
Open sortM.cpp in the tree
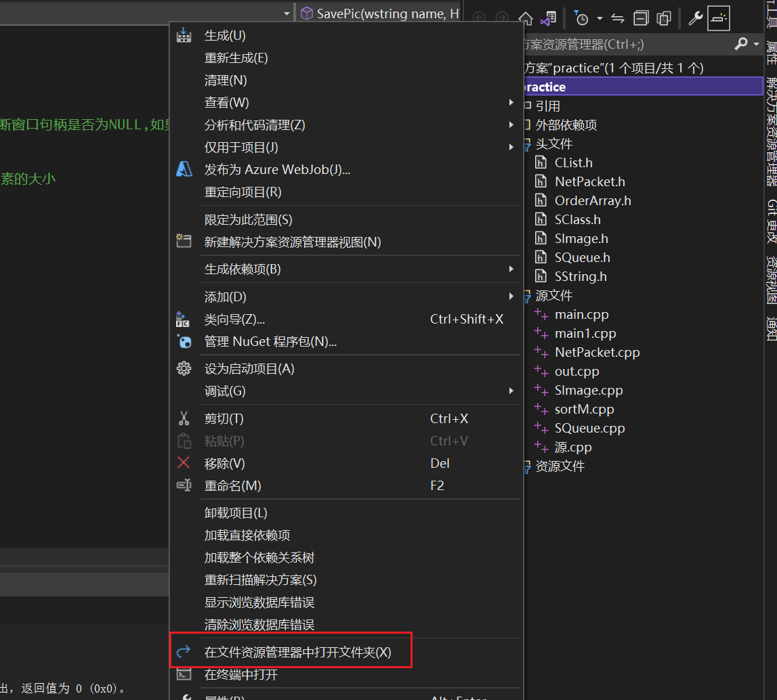click(584, 409)
